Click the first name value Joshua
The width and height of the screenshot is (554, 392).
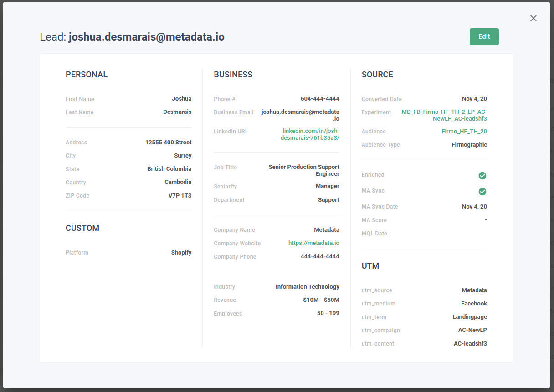point(182,99)
